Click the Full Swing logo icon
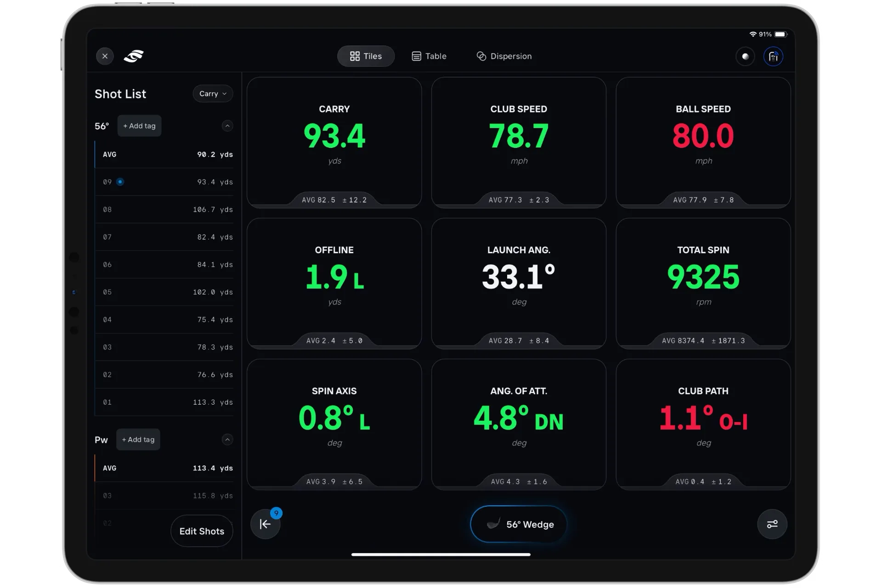This screenshot has width=882, height=588. pyautogui.click(x=134, y=56)
